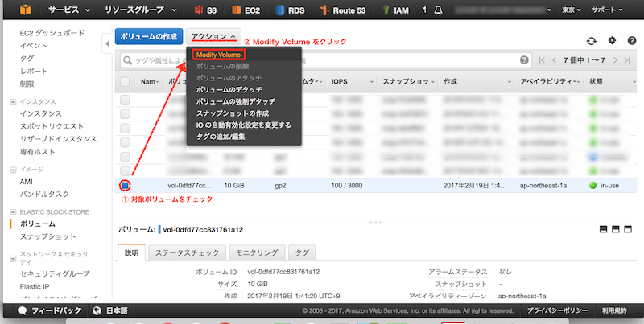
Task: Click the notification bell icon
Action: [x=440, y=12]
